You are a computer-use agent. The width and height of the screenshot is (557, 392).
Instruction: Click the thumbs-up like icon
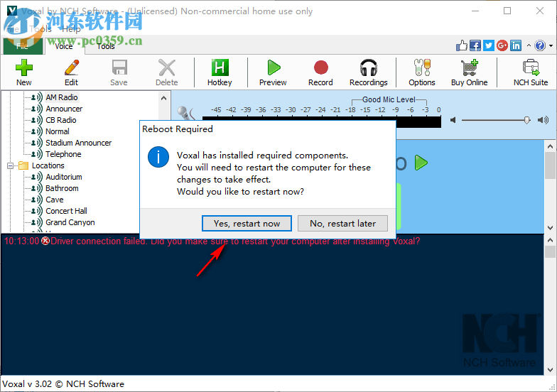tap(462, 45)
